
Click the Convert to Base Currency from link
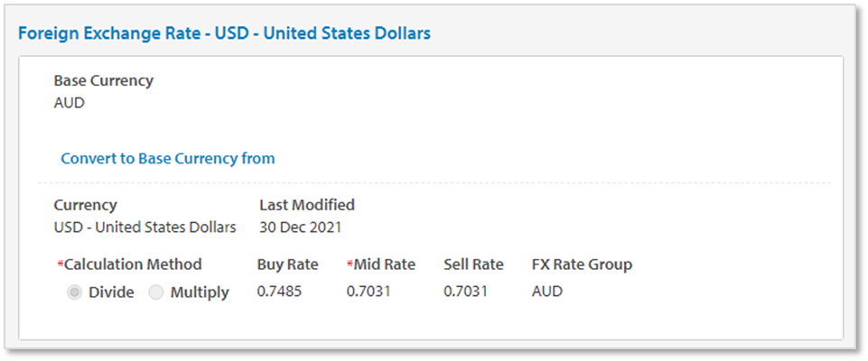[167, 158]
